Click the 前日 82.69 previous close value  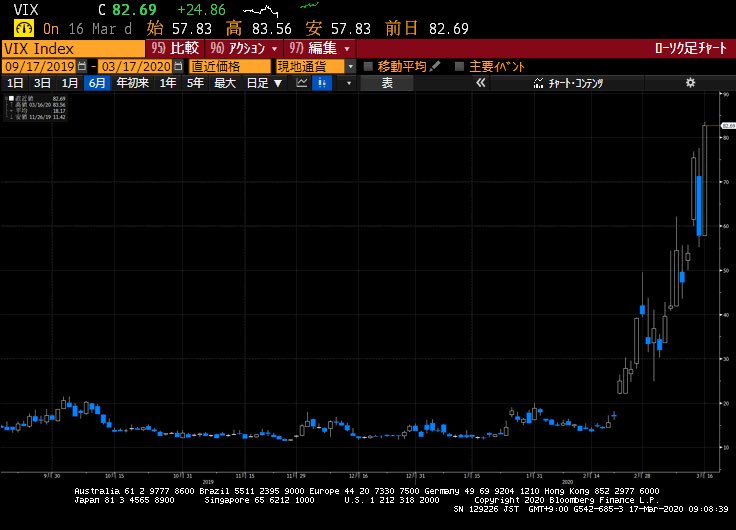click(x=427, y=29)
